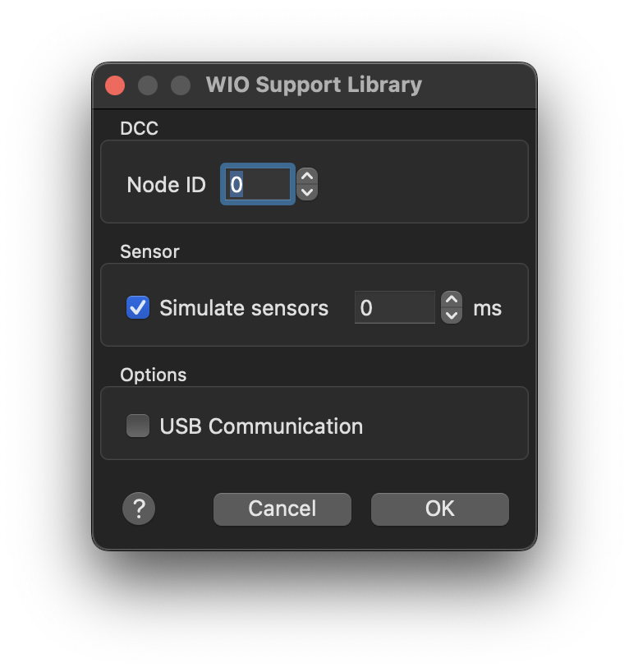
Task: Increase the sensor simulation ms value
Action: (452, 300)
